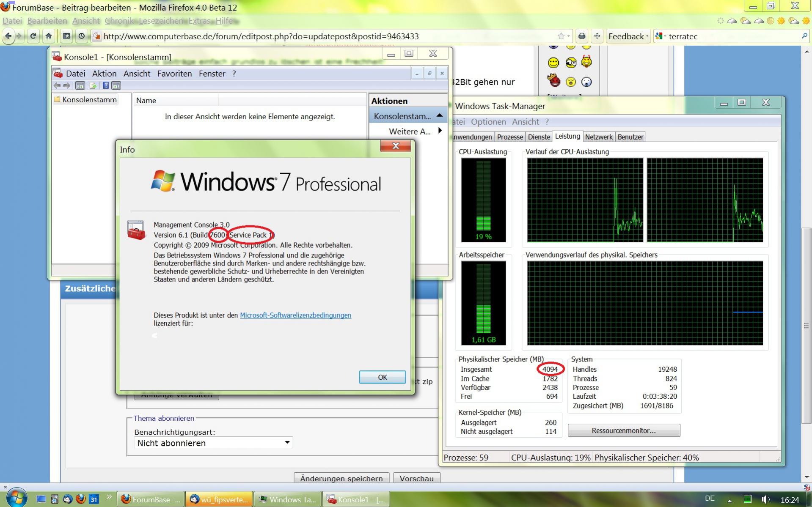Insert the devil-horned laughing smiley
Image resolution: width=812 pixels, height=507 pixels.
586,62
